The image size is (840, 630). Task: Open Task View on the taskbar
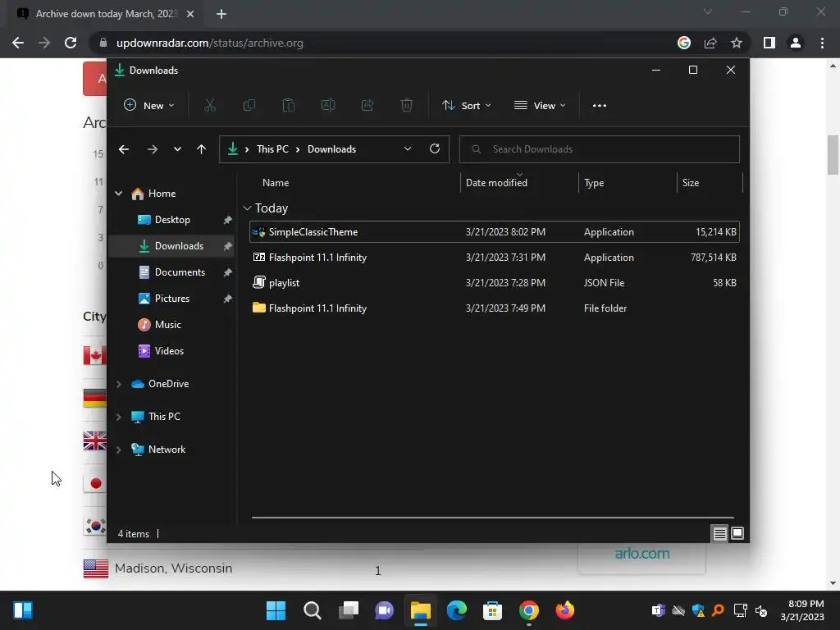click(348, 610)
